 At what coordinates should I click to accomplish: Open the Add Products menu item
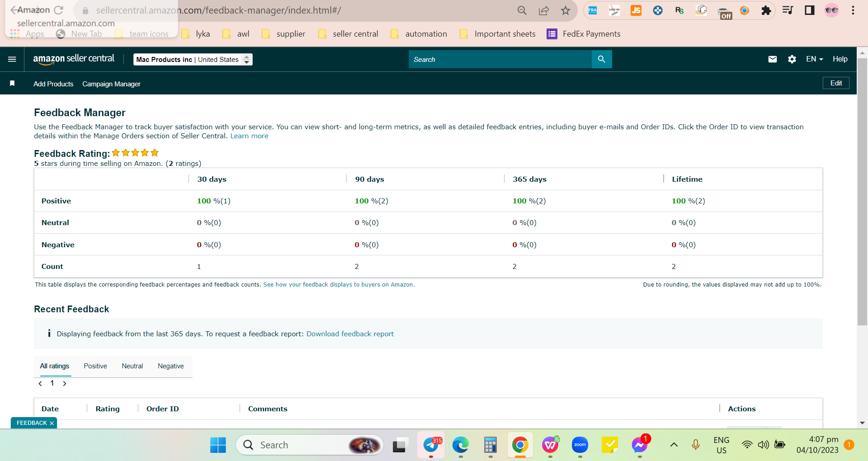coord(53,84)
